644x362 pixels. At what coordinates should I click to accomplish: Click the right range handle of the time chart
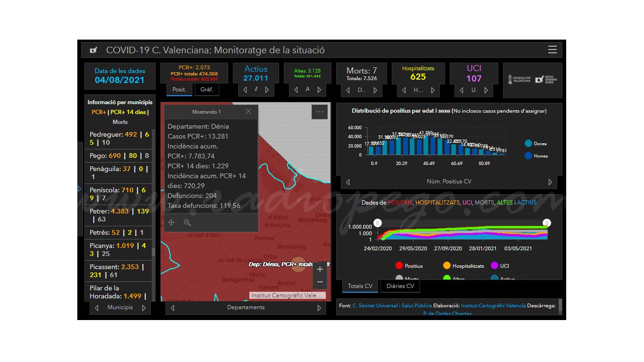[x=547, y=223]
